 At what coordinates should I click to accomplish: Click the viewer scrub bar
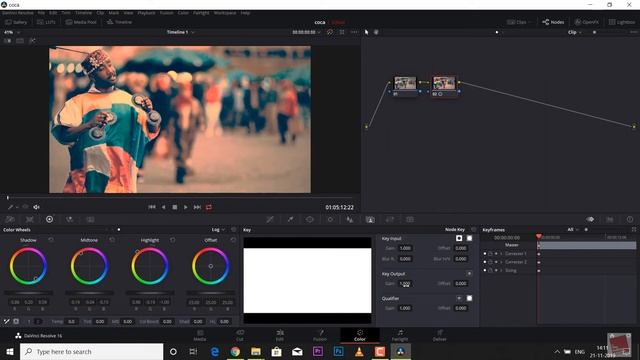coord(180,198)
